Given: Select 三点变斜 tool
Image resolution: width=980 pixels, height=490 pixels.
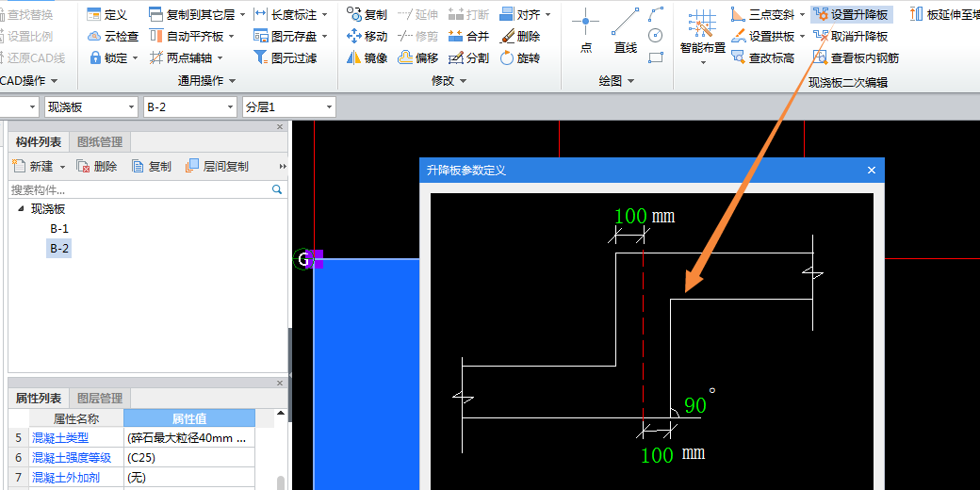Looking at the screenshot, I should (768, 14).
